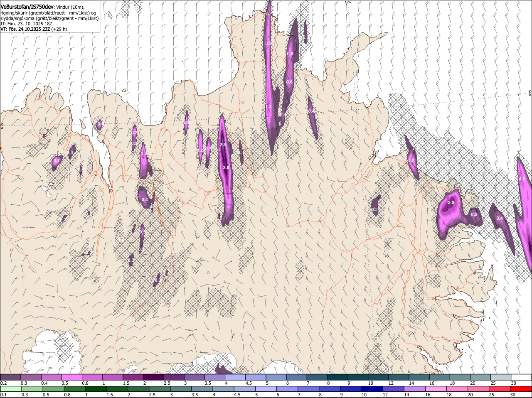Click the 2.8 precipitation value on the map

tap(227, 168)
